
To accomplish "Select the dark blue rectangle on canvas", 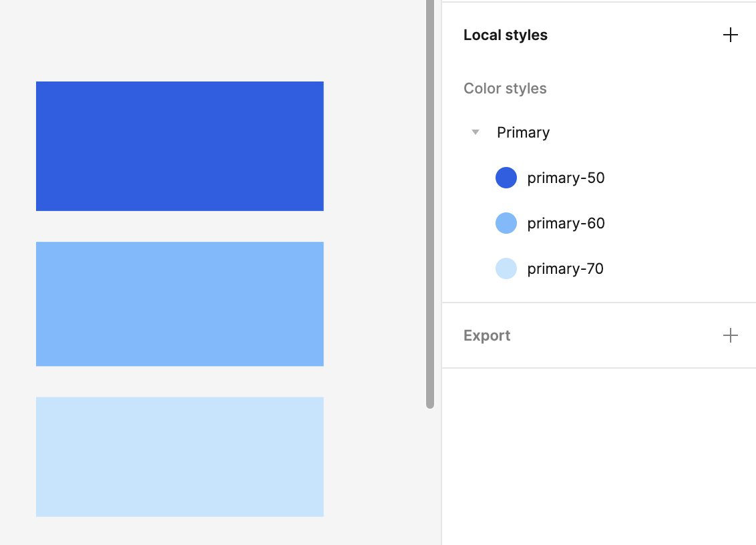I will (x=180, y=146).
